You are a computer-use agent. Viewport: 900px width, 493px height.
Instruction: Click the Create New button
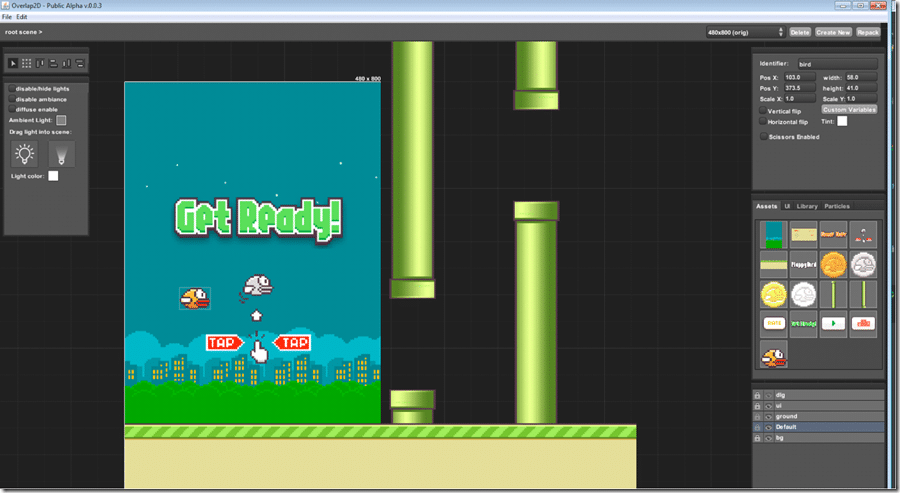[x=833, y=32]
